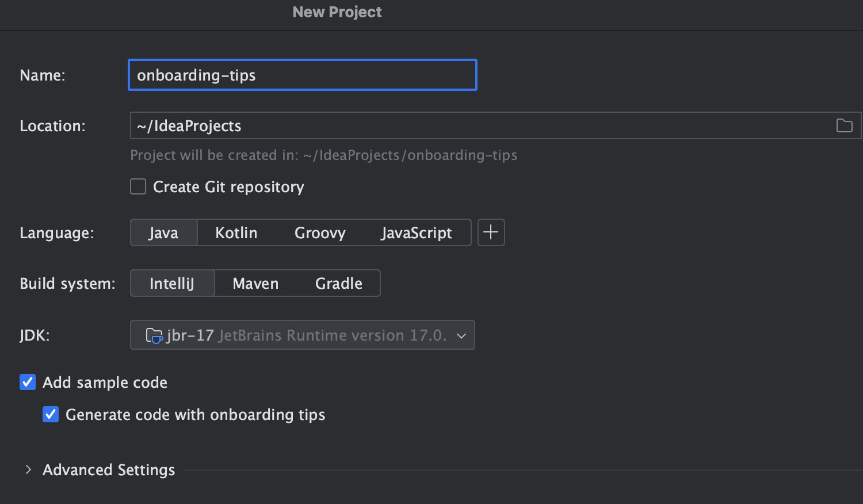Click the folder browse icon in Location field

[x=844, y=125]
